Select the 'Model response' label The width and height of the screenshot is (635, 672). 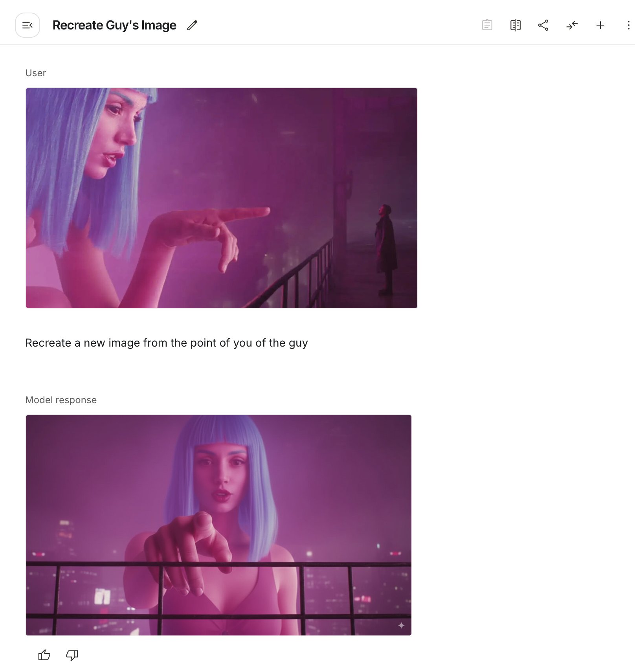click(61, 400)
